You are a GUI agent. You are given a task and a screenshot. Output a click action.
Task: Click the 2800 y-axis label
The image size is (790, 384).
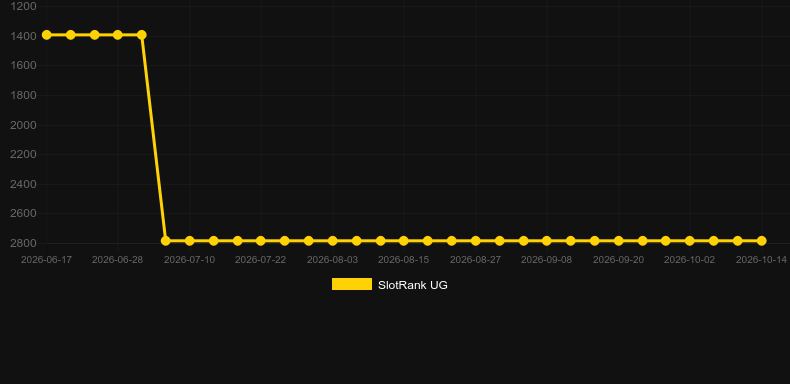click(23, 243)
